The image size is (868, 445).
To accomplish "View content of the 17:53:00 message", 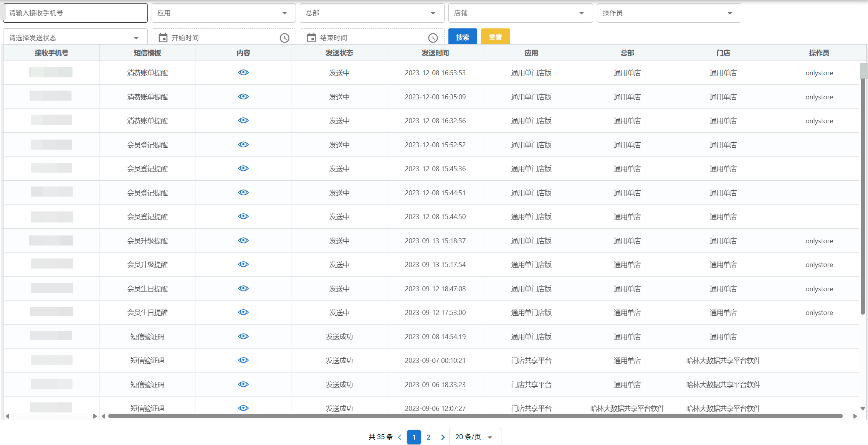I will [x=243, y=312].
